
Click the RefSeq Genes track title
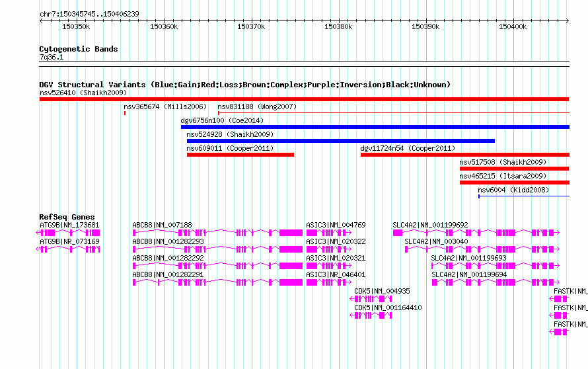(67, 217)
